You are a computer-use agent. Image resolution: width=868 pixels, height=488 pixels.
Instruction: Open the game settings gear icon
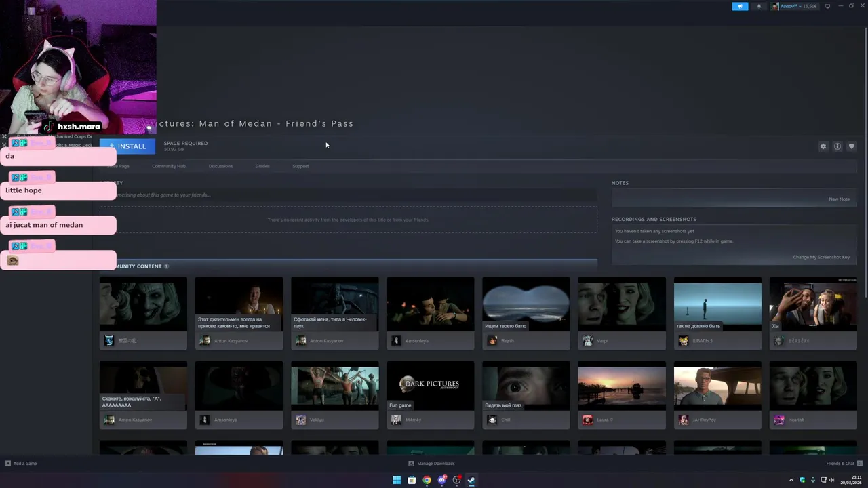pos(823,146)
